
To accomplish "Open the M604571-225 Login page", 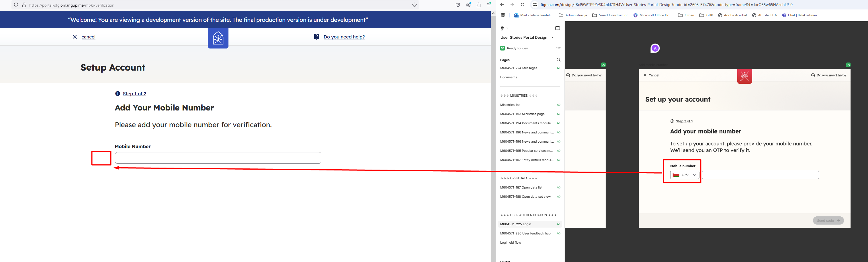I will click(515, 224).
